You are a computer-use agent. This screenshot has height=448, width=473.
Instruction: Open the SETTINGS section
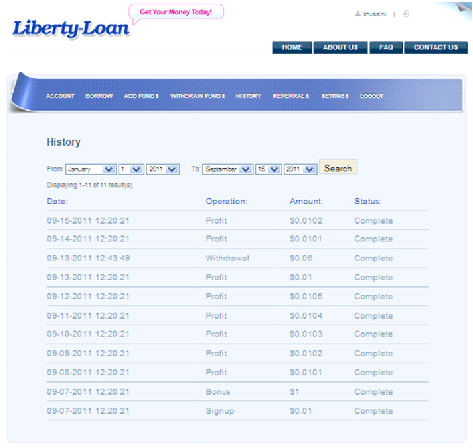335,96
